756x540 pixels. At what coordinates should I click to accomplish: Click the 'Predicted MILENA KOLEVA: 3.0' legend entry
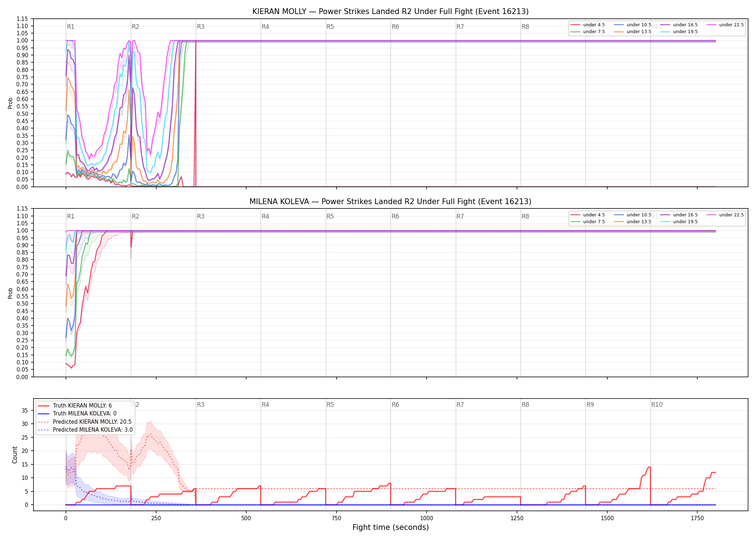coord(85,430)
